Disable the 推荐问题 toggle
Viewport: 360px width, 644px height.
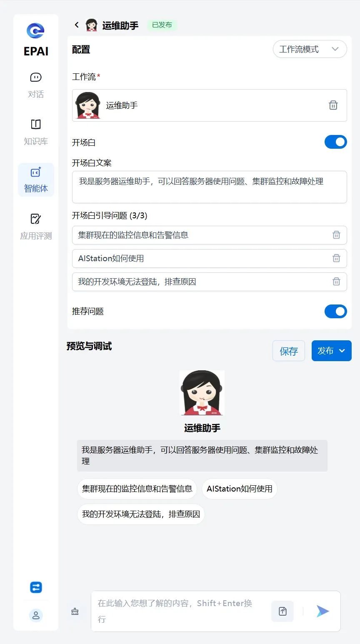335,311
